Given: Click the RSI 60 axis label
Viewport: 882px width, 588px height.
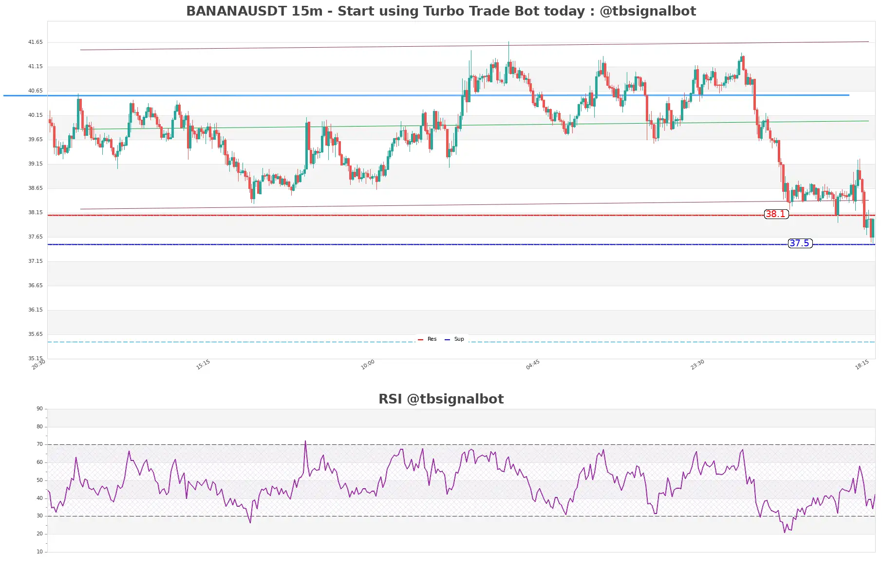Looking at the screenshot, I should pos(40,462).
